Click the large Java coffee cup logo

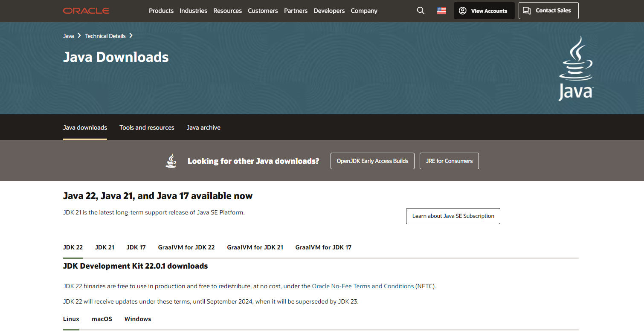[x=576, y=68]
